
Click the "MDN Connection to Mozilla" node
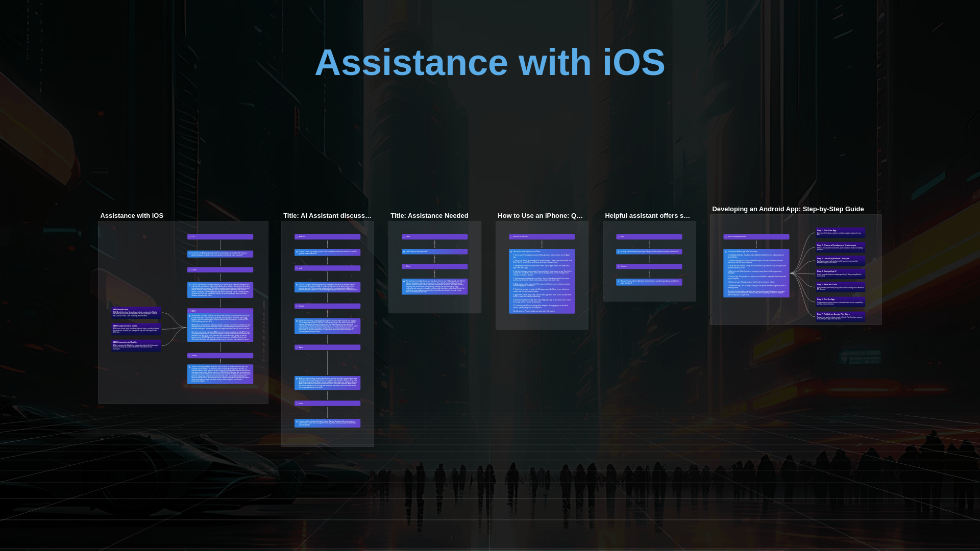(x=136, y=346)
